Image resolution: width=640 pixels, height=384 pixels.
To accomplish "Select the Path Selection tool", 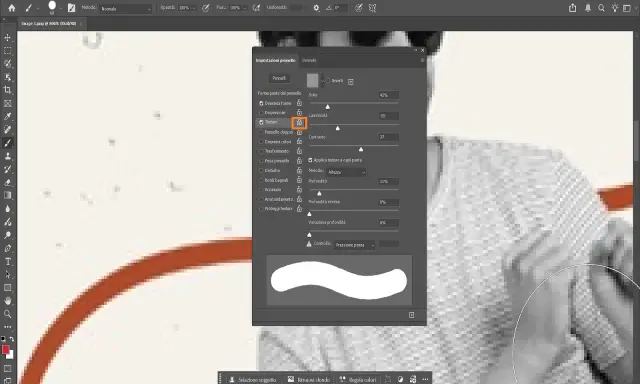I will pyautogui.click(x=7, y=275).
